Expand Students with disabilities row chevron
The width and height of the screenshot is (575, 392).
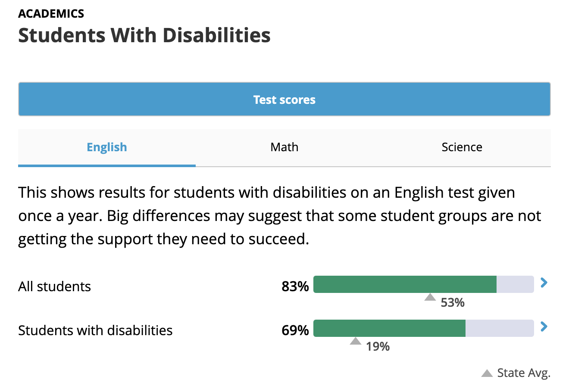tap(544, 327)
